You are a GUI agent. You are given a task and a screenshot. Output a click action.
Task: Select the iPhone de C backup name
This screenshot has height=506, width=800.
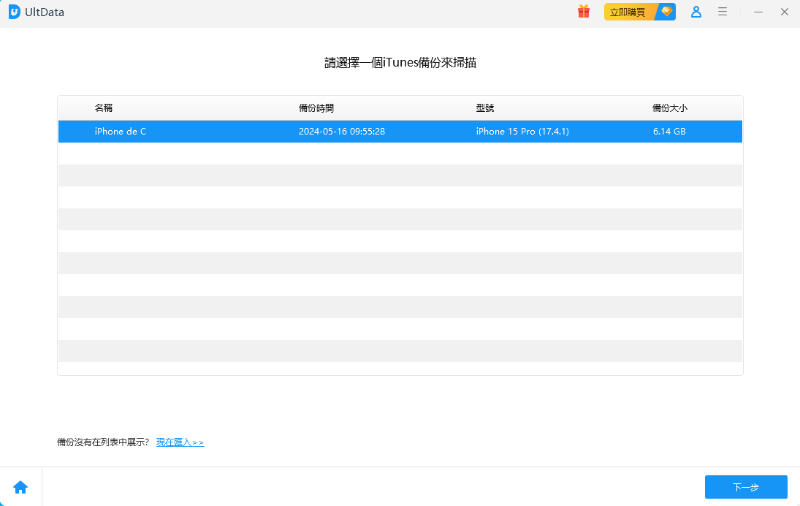pyautogui.click(x=120, y=132)
